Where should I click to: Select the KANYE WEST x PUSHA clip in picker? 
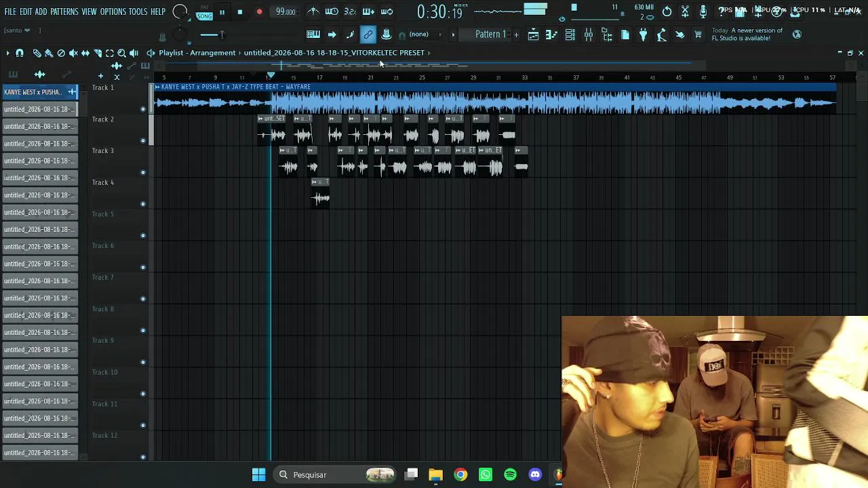[x=40, y=92]
